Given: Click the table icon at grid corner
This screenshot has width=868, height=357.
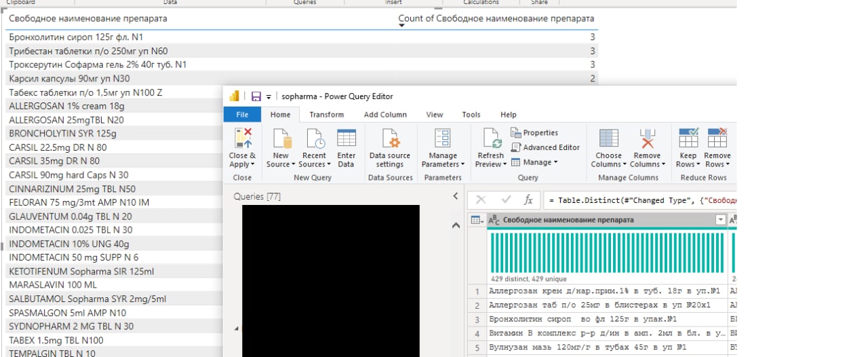Looking at the screenshot, I should 477,220.
